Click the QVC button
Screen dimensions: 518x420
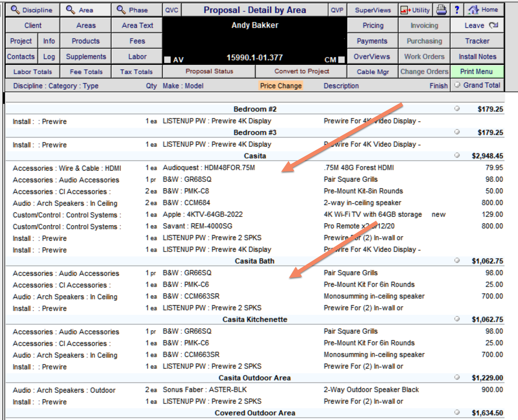pos(172,10)
